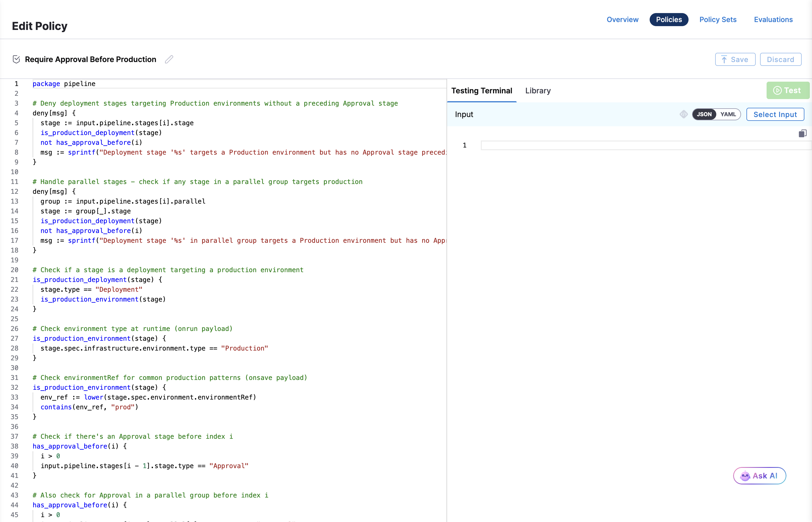This screenshot has width=812, height=522.
Task: Click the '# Handle parallel stages' comment
Action: tap(197, 182)
